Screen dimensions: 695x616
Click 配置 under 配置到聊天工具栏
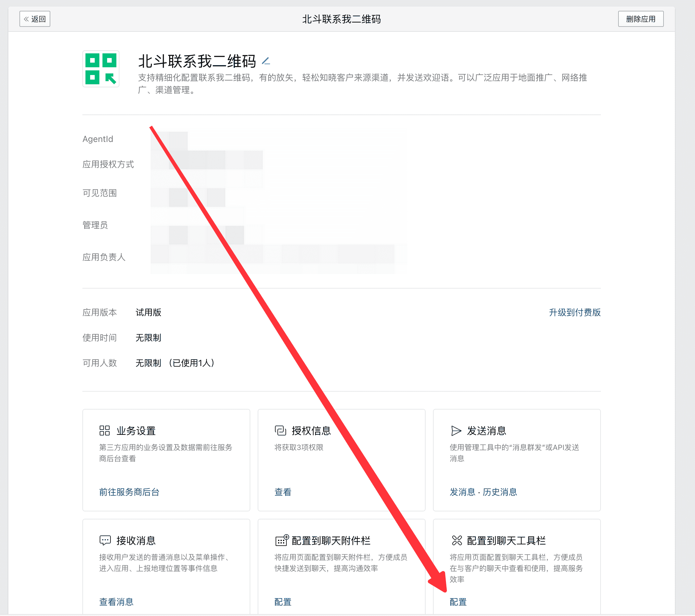(458, 601)
